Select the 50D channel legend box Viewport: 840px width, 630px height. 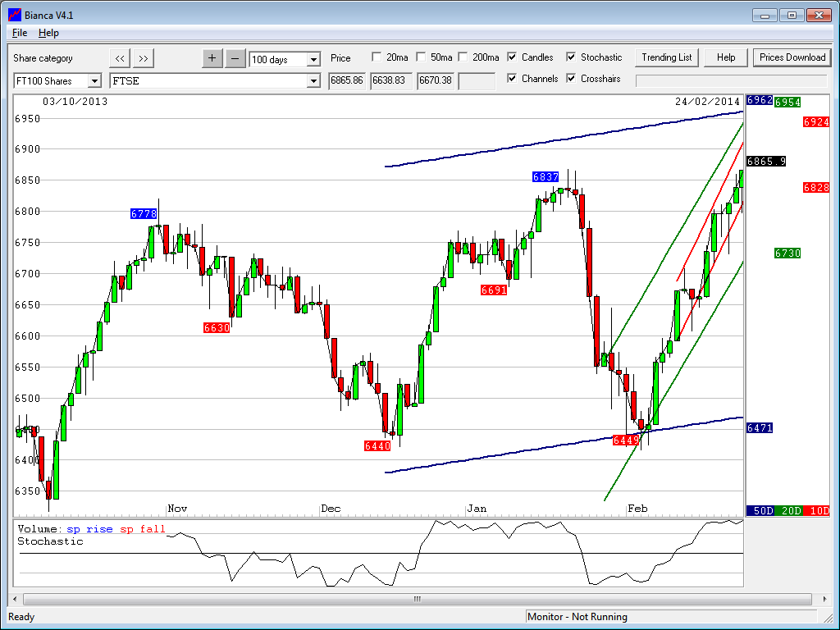pos(760,510)
